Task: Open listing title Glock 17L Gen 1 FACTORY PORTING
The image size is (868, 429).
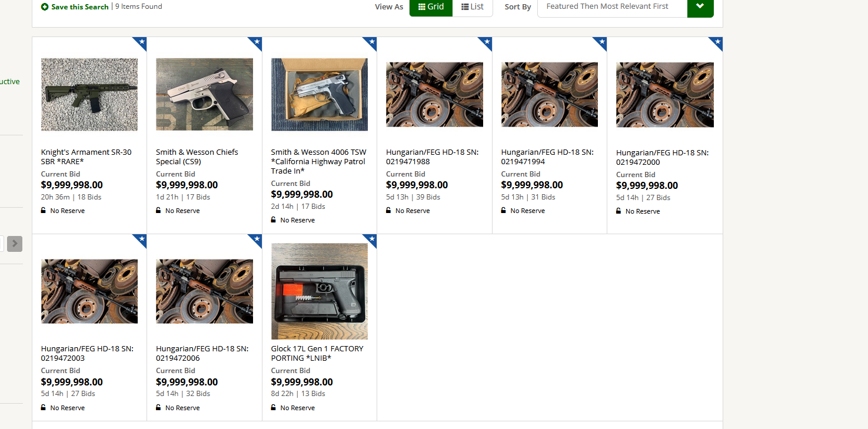Action: click(x=318, y=353)
